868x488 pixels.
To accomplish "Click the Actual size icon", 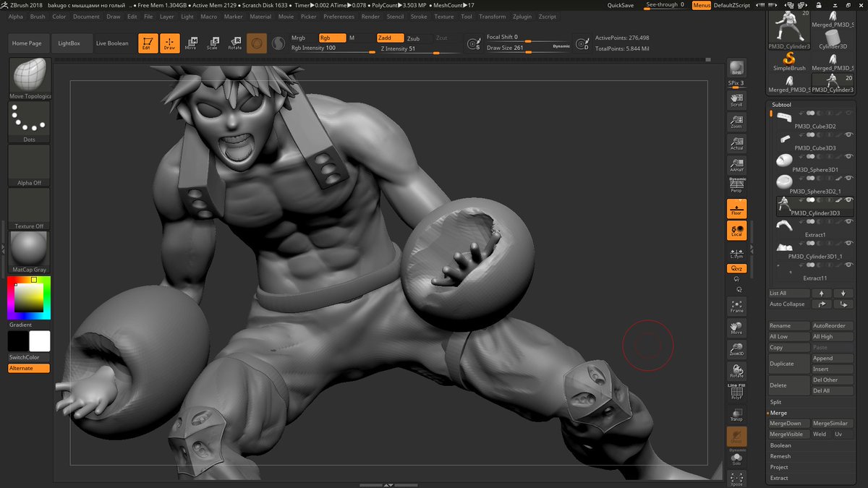I will pos(736,143).
